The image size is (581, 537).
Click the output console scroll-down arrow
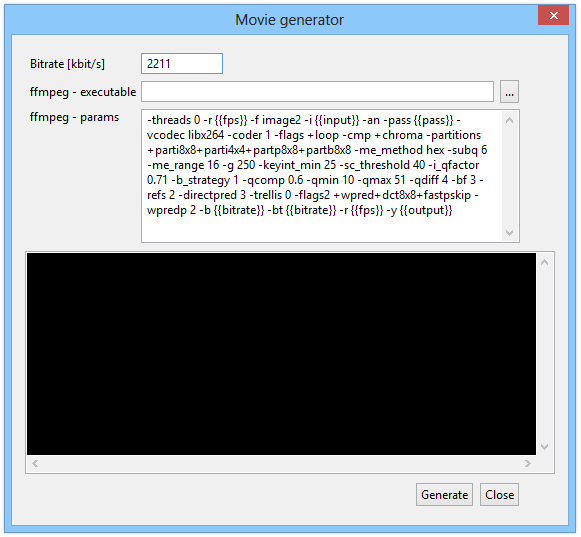pos(544,447)
